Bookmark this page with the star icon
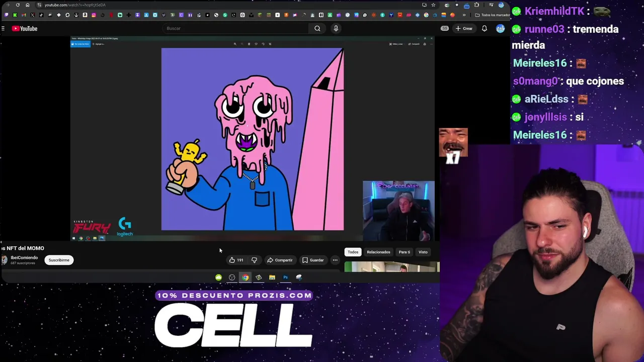The width and height of the screenshot is (644, 362). [433, 5]
